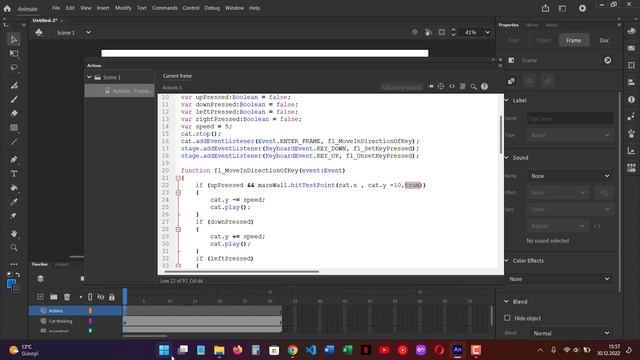
Task: Click the Code Snippets icon in Actions
Action: click(x=452, y=87)
